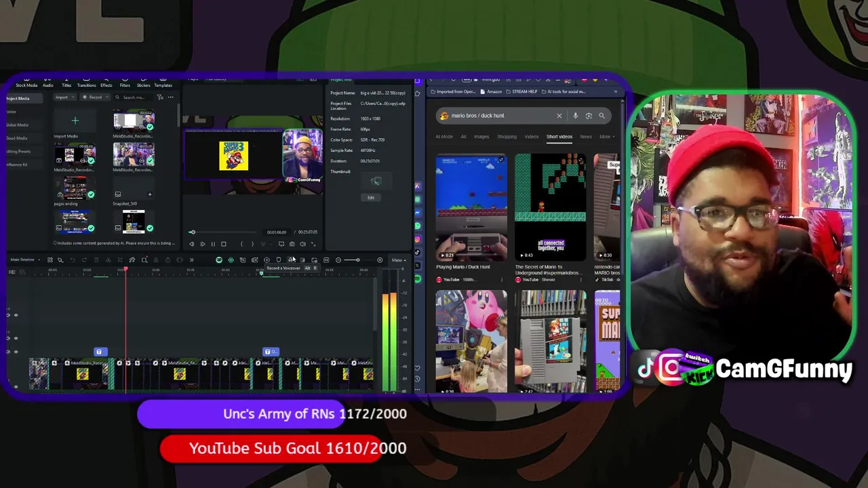Stop the preview playback
Viewport: 868px width, 488px height.
(223, 244)
